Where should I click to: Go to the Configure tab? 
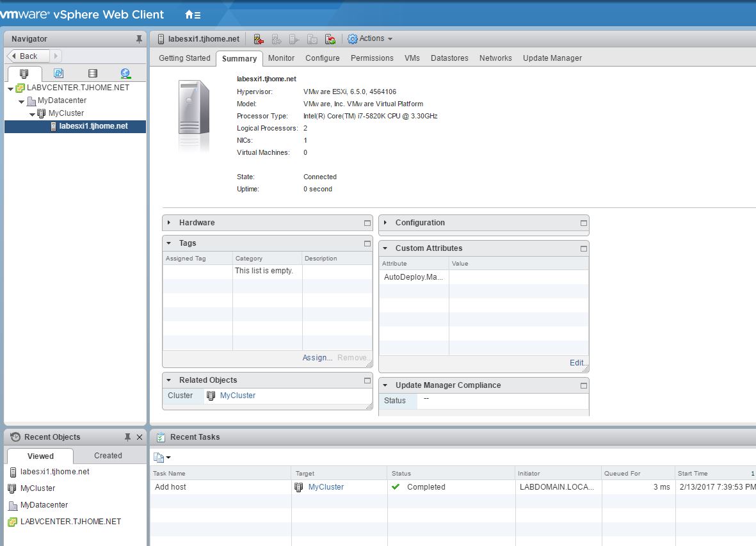323,58
